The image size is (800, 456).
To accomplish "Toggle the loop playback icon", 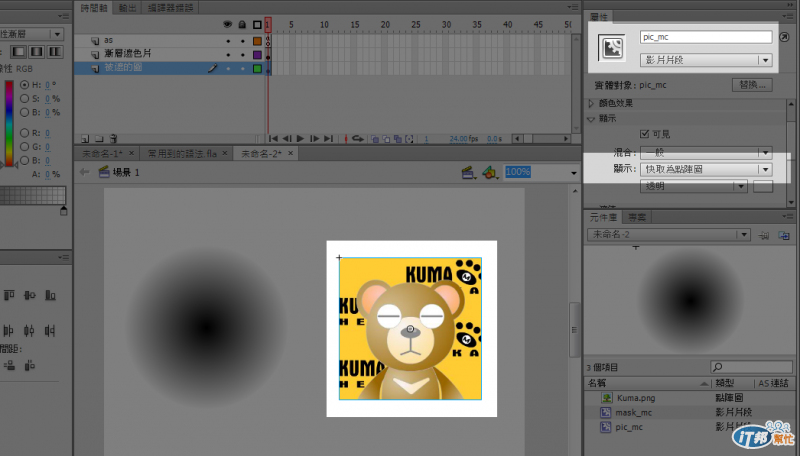I will click(358, 139).
